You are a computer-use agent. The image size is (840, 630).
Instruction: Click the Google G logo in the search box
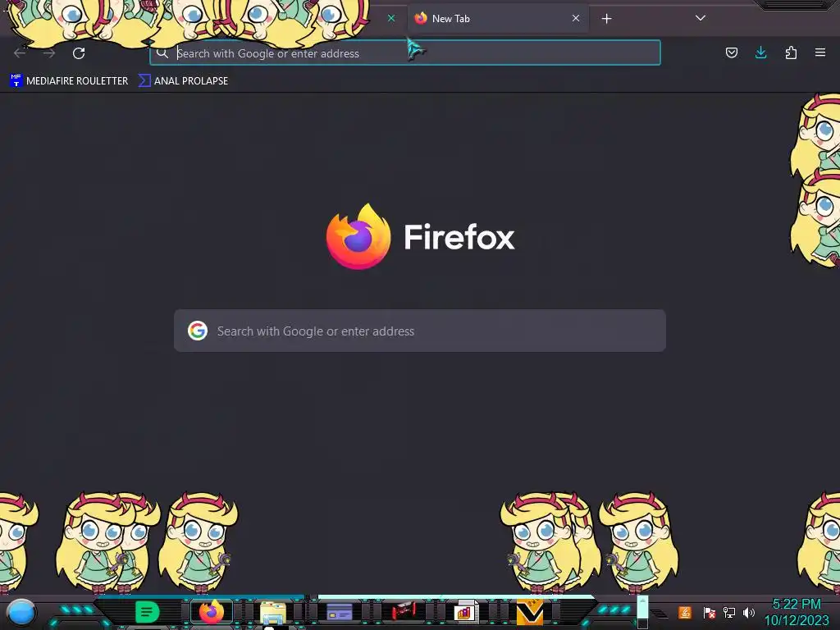click(x=198, y=331)
